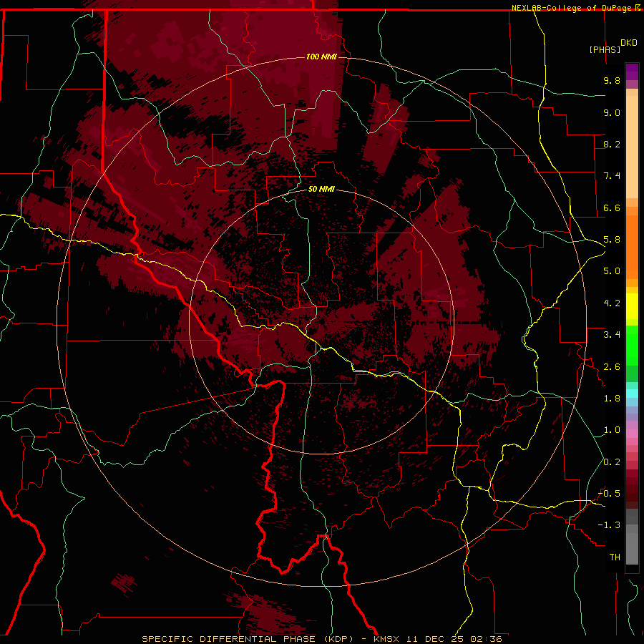The image size is (644, 644).
Task: Click the 5.0 scale value
Action: [612, 271]
